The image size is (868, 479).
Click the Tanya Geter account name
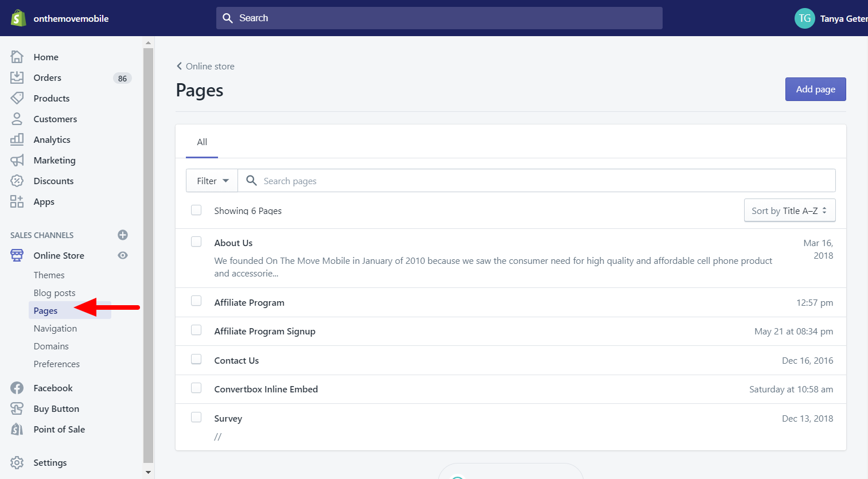[844, 18]
